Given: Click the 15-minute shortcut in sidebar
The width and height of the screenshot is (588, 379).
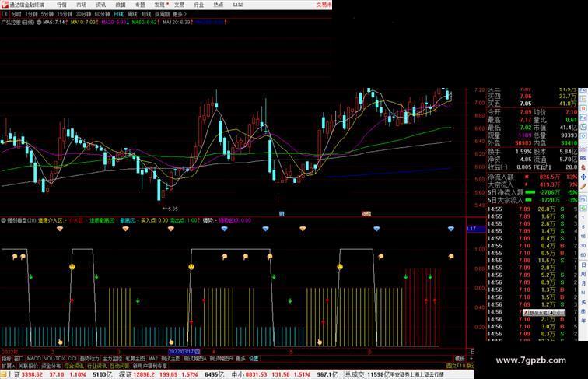Looking at the screenshot, I should 583,237.
